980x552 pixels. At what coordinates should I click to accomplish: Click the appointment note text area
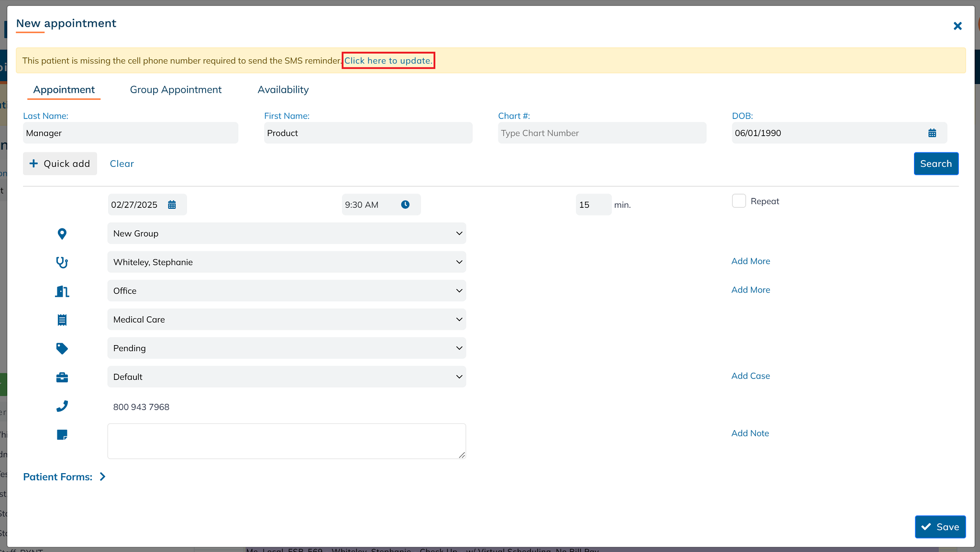pos(287,441)
